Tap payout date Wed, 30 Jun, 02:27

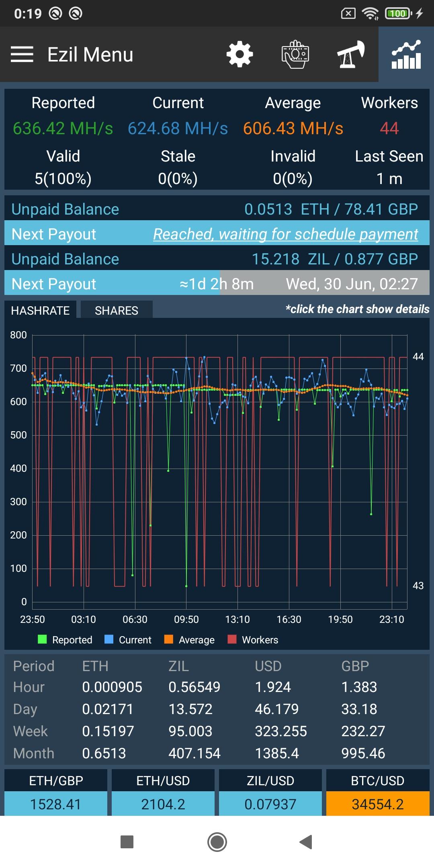click(352, 284)
